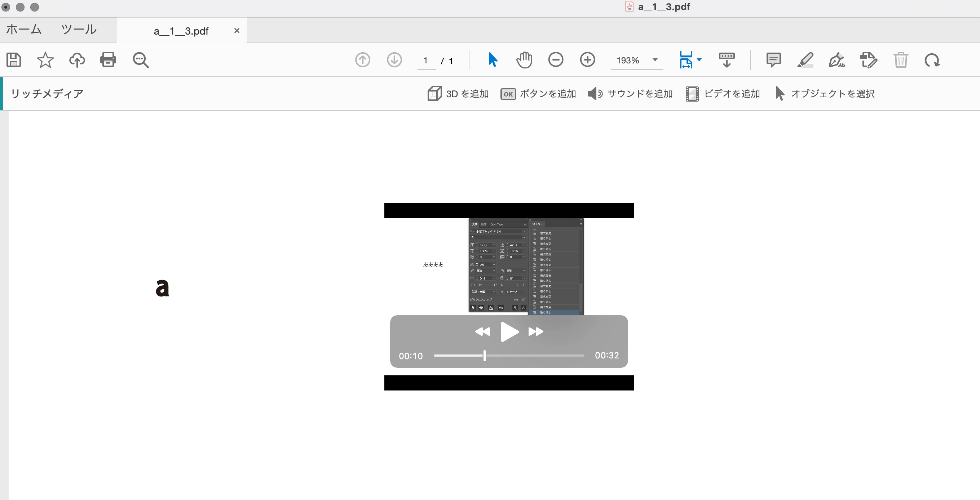Click the cloud upload icon
This screenshot has width=980, height=500.
[77, 60]
